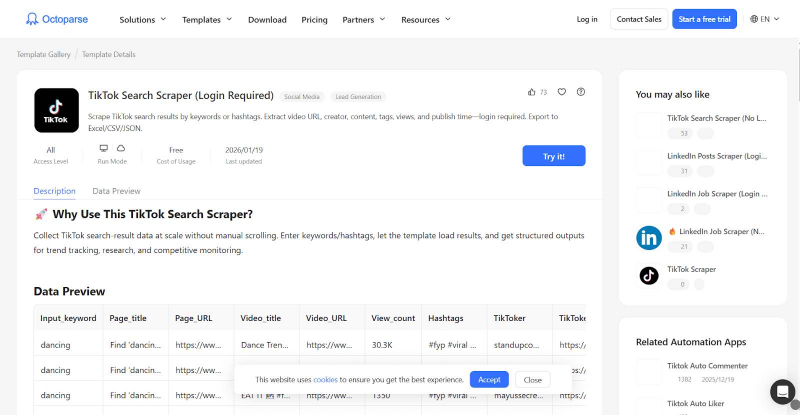Click the TikTok Scraper round icon

click(649, 276)
